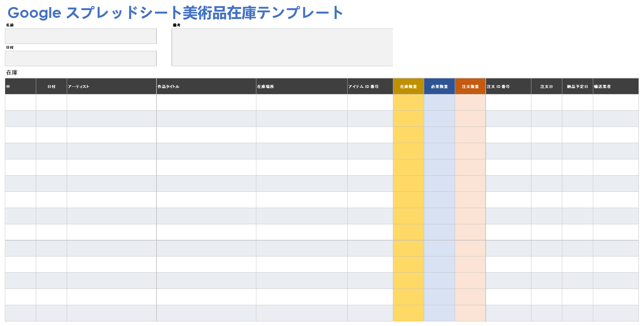Click the large 備考 notes box

(x=282, y=47)
